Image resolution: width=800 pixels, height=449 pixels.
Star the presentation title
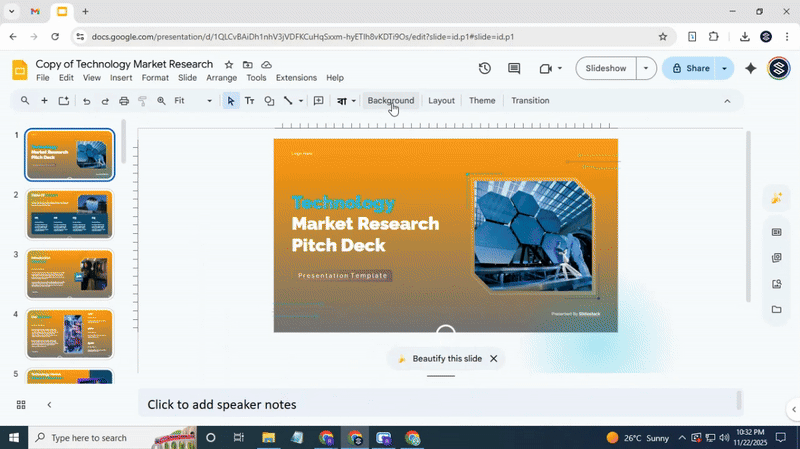229,65
